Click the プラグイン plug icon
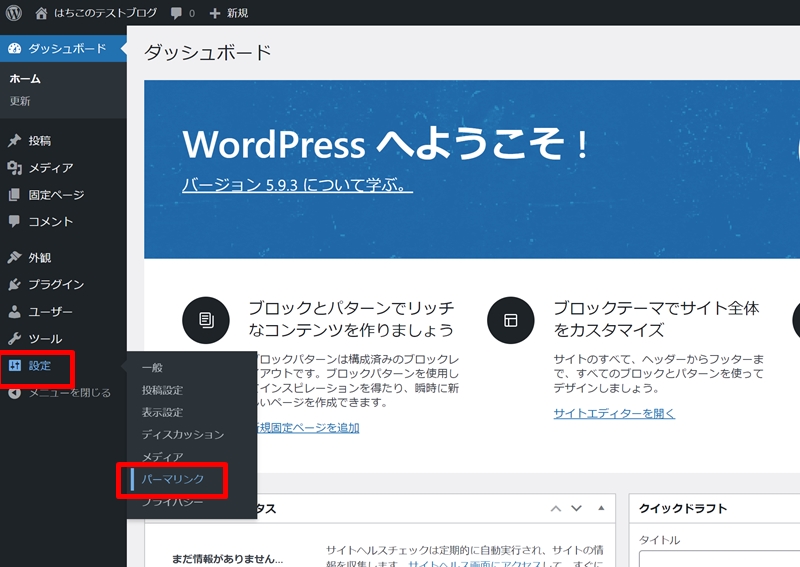 pyautogui.click(x=14, y=284)
